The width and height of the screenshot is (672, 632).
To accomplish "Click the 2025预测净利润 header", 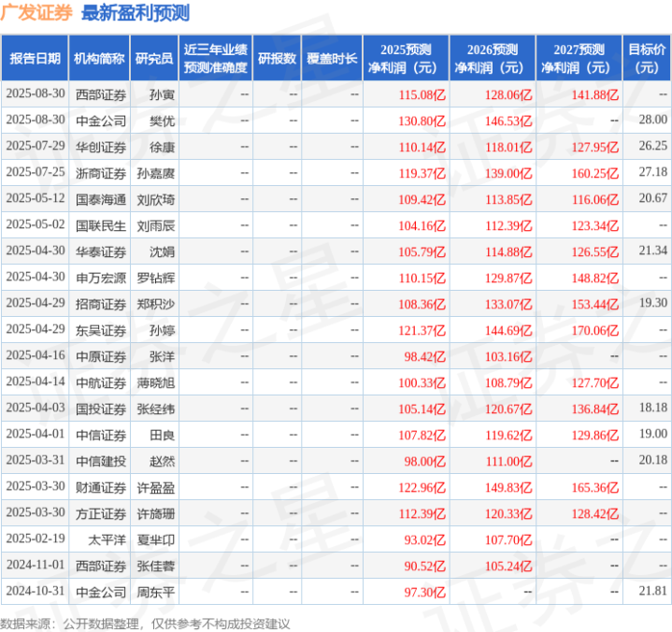I will [x=406, y=58].
